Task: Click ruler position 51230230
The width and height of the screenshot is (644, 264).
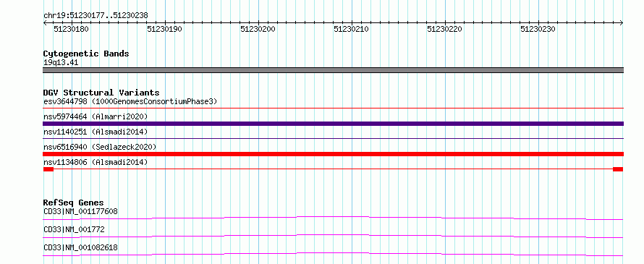Action: coord(538,29)
